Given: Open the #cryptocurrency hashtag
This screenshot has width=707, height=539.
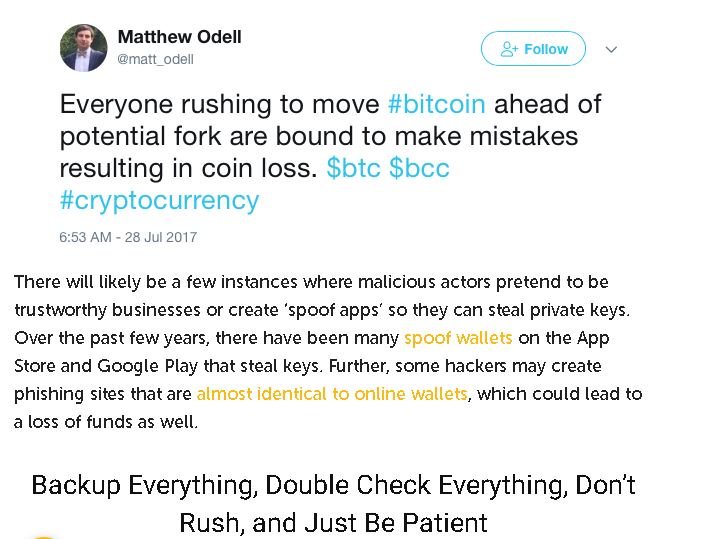Looking at the screenshot, I should [x=159, y=200].
